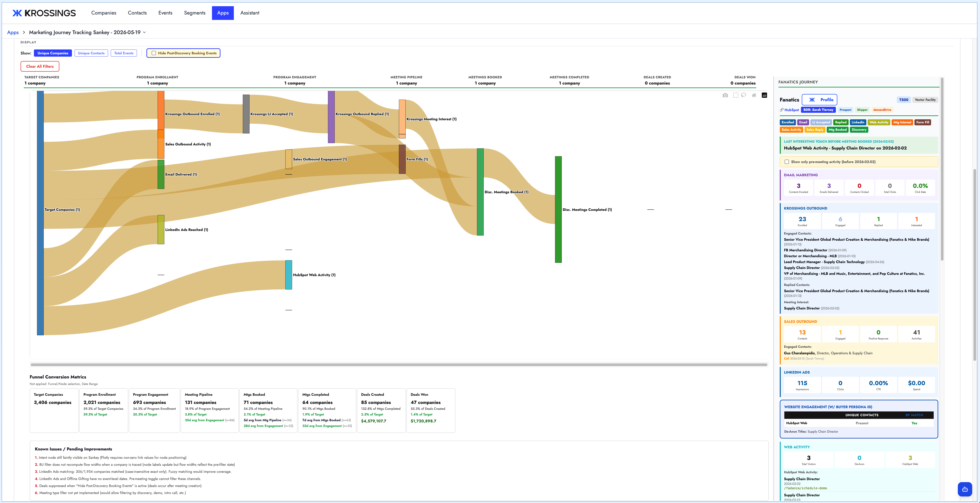The width and height of the screenshot is (980, 503).
Task: Click the Deals Created $4,579,107.7 value
Action: (374, 421)
